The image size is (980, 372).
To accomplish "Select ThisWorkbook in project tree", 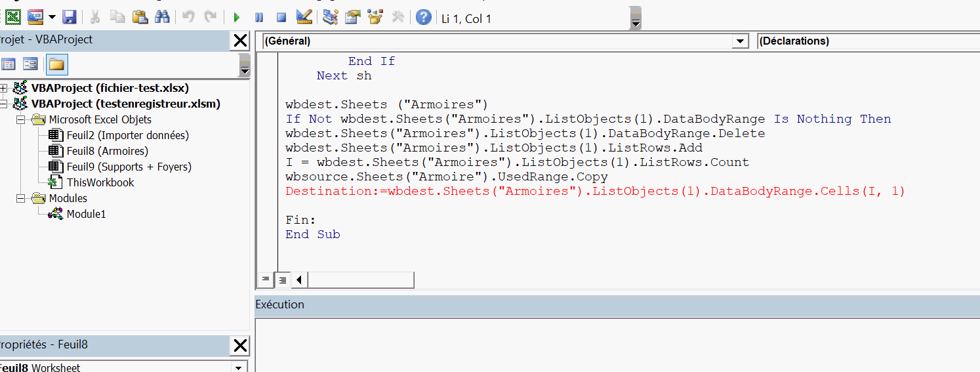I will coord(100,182).
